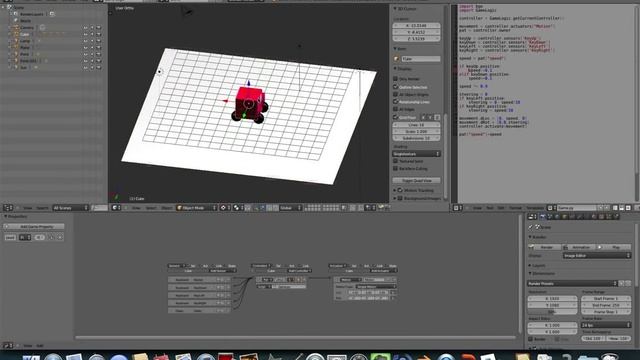Enable All Edges checkbox
The width and height of the screenshot is (640, 360).
396,109
